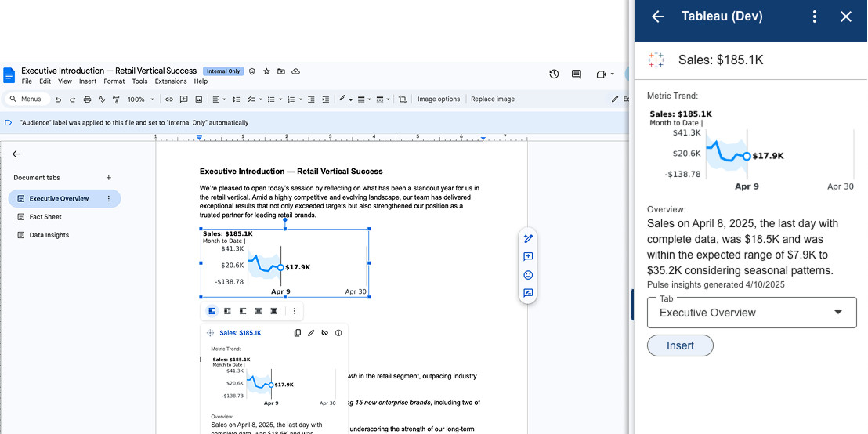This screenshot has height=434, width=868.
Task: Open the View menu
Action: (65, 81)
